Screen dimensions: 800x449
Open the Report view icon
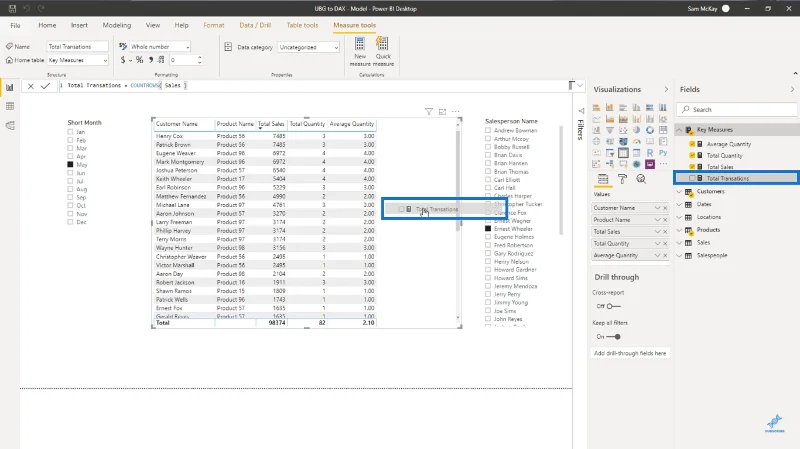click(x=10, y=87)
